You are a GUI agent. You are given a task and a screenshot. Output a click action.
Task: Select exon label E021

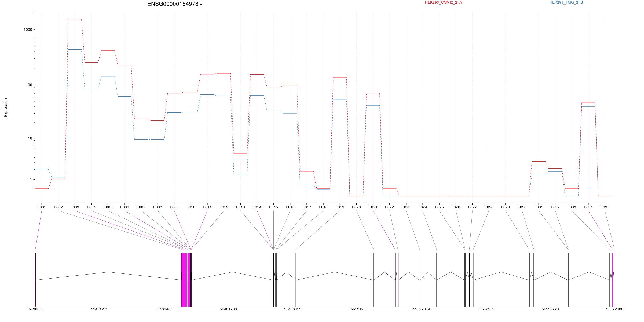pos(373,207)
